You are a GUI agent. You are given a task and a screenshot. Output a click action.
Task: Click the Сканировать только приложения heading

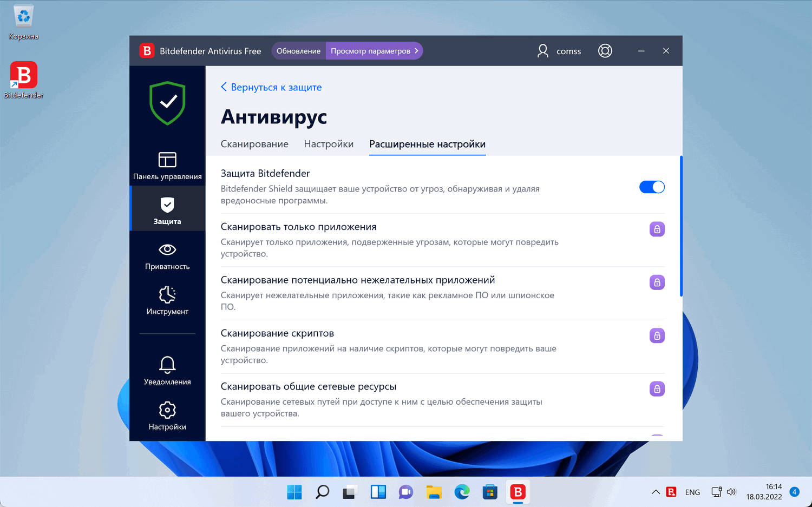(x=298, y=227)
